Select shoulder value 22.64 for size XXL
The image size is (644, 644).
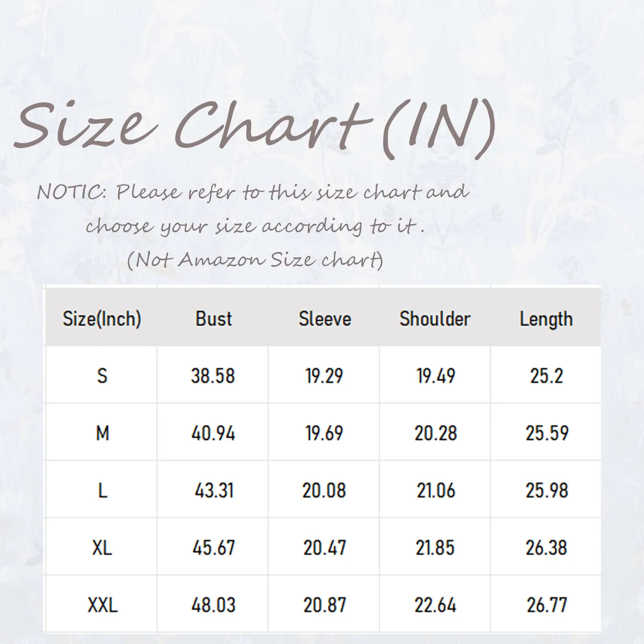click(436, 605)
